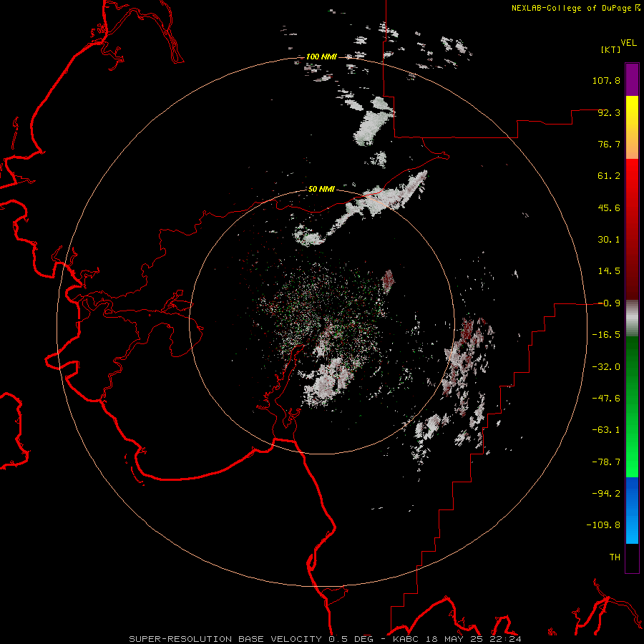Click the -32.0 velocity scale value
This screenshot has height=644, width=644.
pyautogui.click(x=606, y=367)
